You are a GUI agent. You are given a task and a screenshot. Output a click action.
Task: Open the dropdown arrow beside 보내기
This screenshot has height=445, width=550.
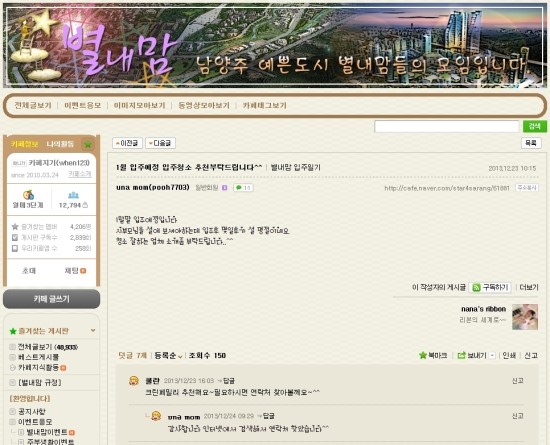492,356
